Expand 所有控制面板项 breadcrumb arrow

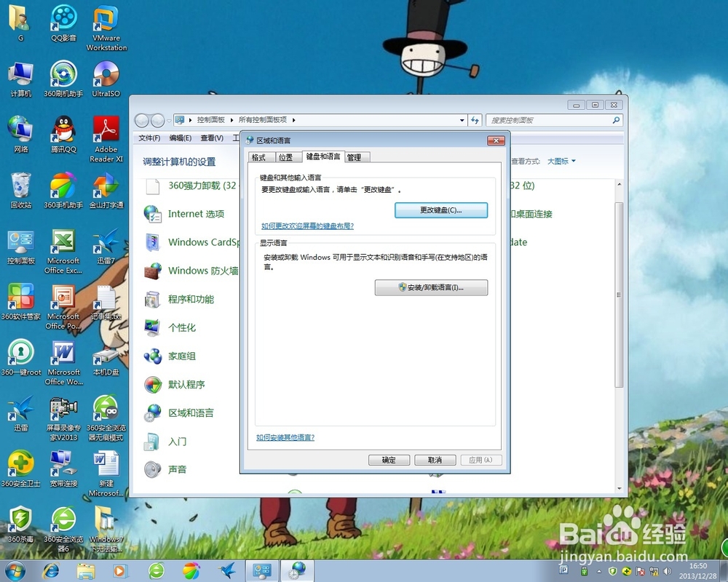click(294, 120)
